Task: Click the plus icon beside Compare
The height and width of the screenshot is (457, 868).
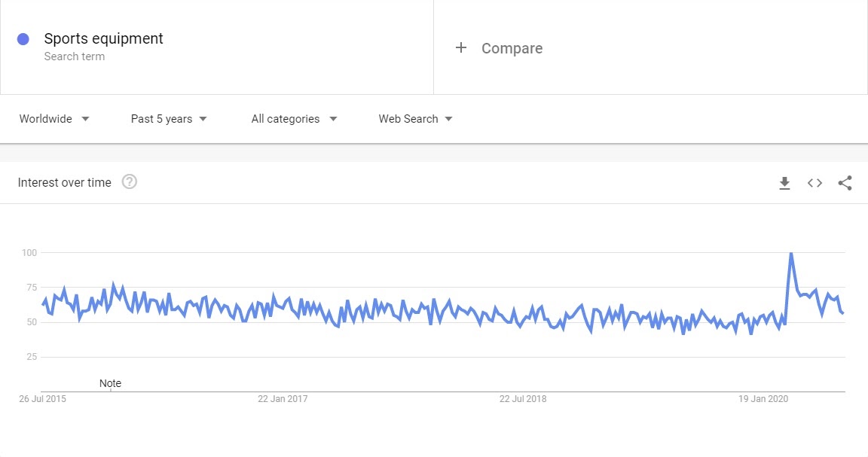Action: [460, 47]
